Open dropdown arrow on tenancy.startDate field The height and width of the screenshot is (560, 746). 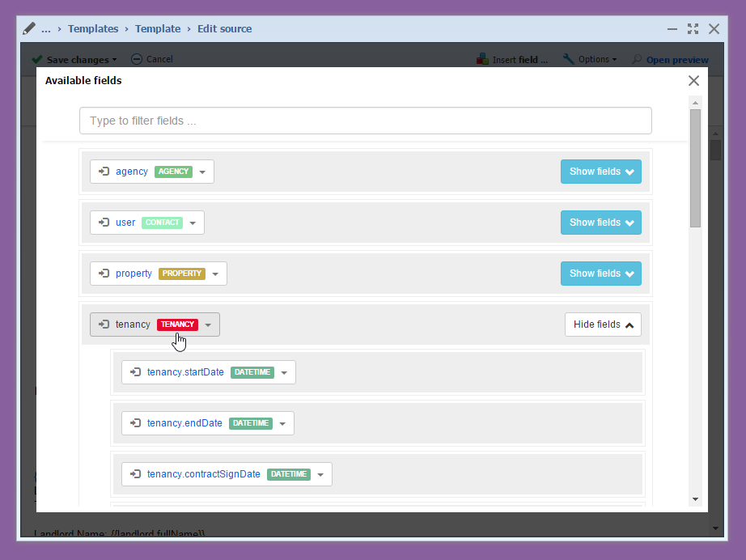point(284,373)
